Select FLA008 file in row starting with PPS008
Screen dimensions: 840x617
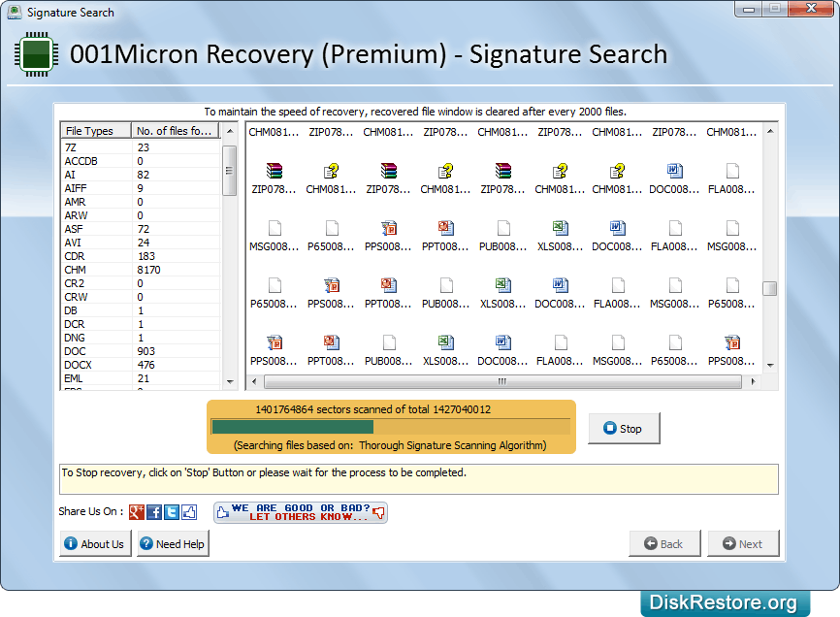pyautogui.click(x=561, y=351)
